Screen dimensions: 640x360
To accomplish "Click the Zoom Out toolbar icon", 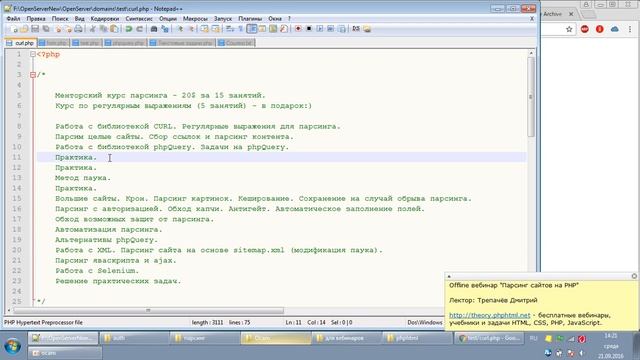I will tap(191, 29).
